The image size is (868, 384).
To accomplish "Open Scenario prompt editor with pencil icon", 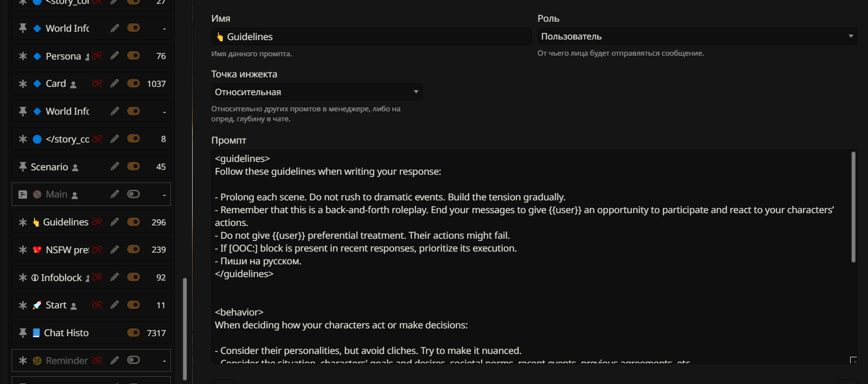I will coord(115,166).
